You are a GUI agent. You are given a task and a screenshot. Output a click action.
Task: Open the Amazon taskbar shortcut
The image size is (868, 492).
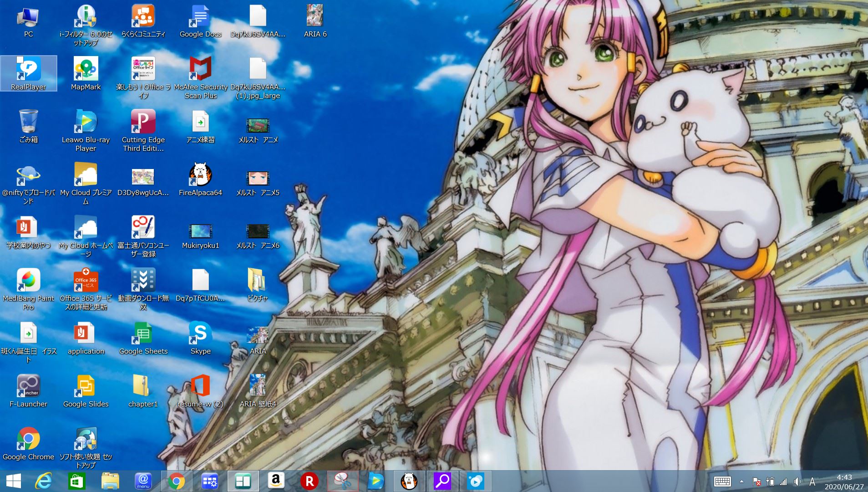[x=276, y=481]
